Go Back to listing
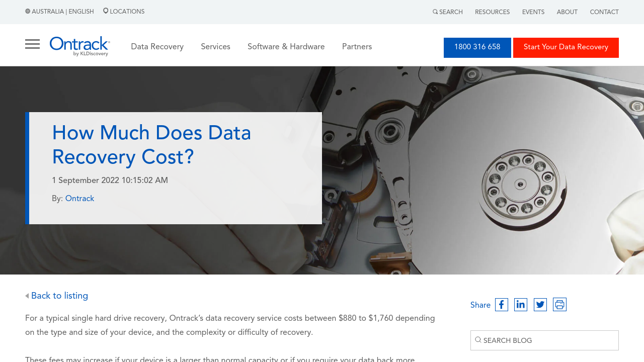The height and width of the screenshot is (362, 644). 59,296
